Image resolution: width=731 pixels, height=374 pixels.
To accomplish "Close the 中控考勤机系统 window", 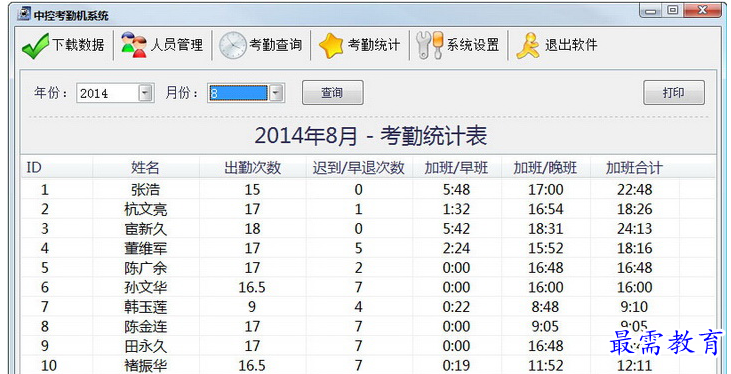I will coord(703,10).
